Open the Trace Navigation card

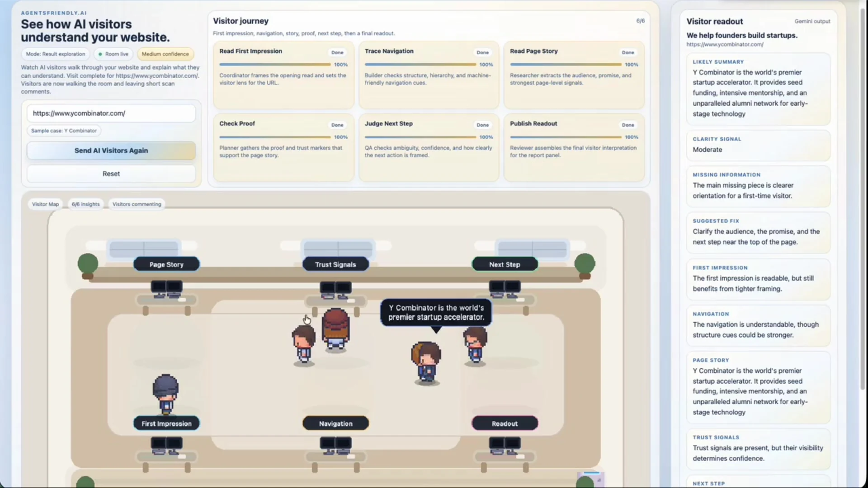click(429, 75)
